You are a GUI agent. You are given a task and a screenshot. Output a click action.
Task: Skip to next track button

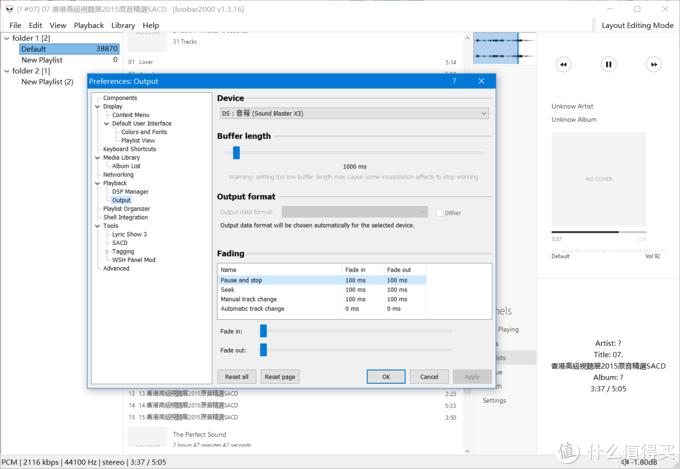(x=654, y=65)
